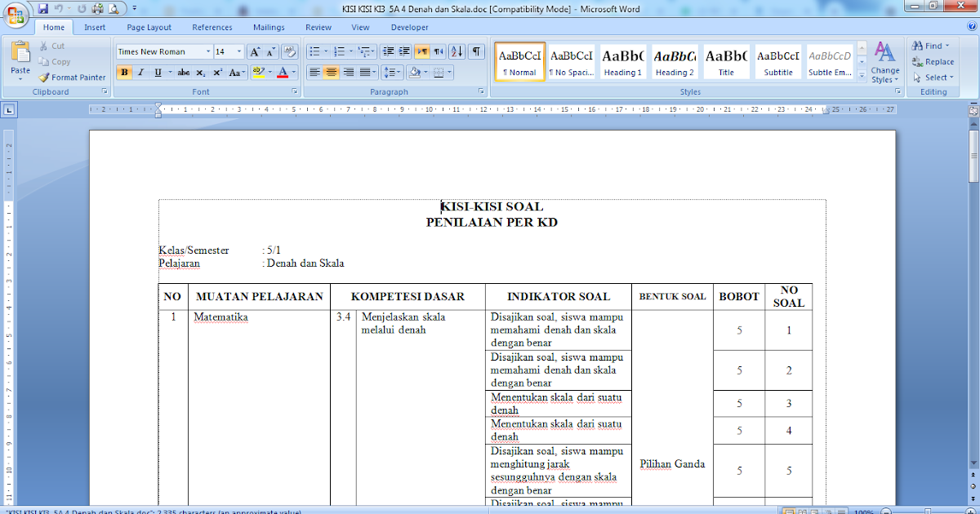Screen dimensions: 980x514
Task: Open numbering list dropdown
Action: 351,51
